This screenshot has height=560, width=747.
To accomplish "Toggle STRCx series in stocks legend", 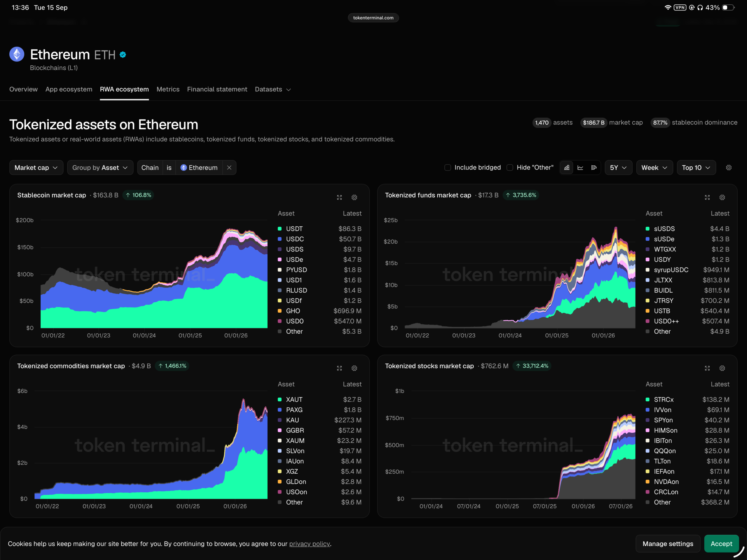I will tap(687, 400).
